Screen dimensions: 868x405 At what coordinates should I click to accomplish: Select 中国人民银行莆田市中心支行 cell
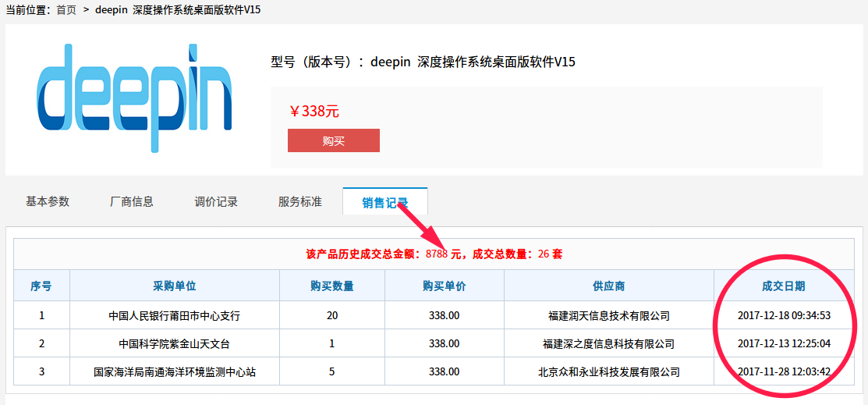[x=175, y=316]
